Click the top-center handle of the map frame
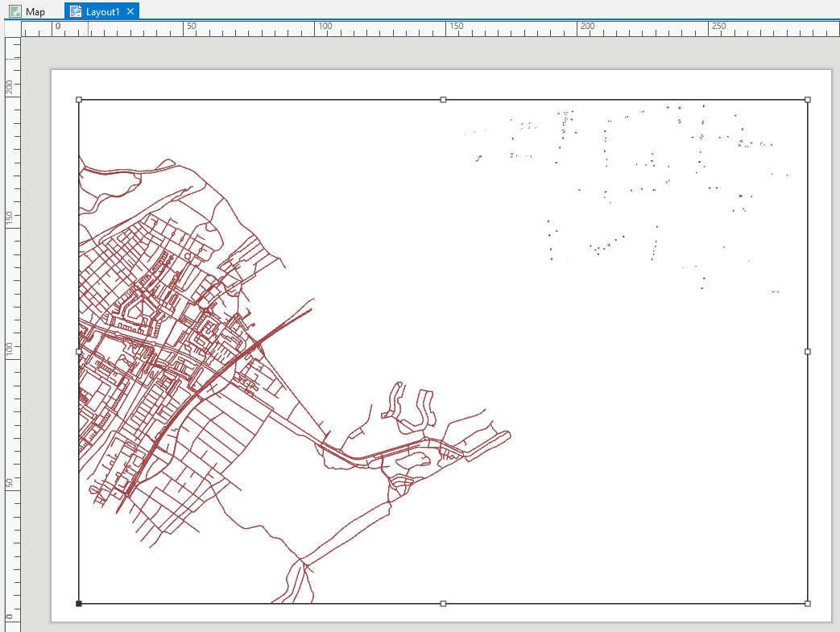 point(442,99)
